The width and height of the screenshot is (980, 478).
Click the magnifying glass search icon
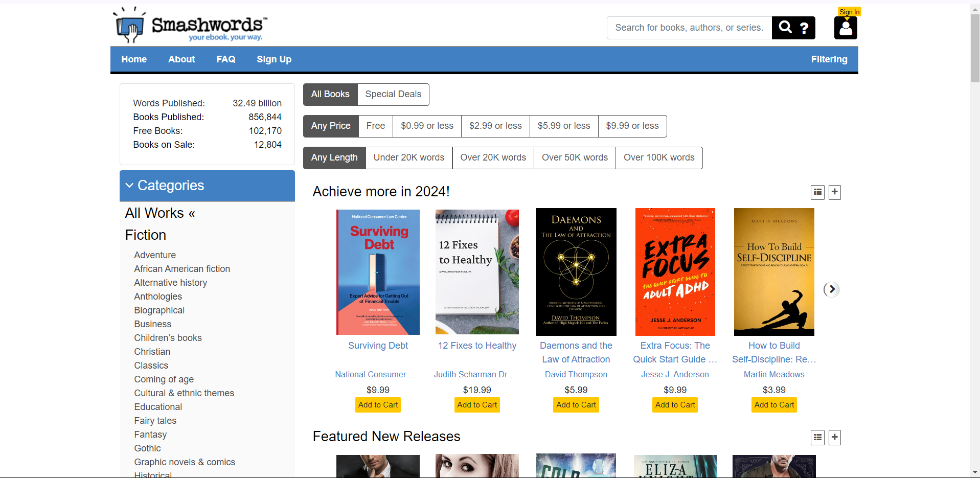coord(785,28)
